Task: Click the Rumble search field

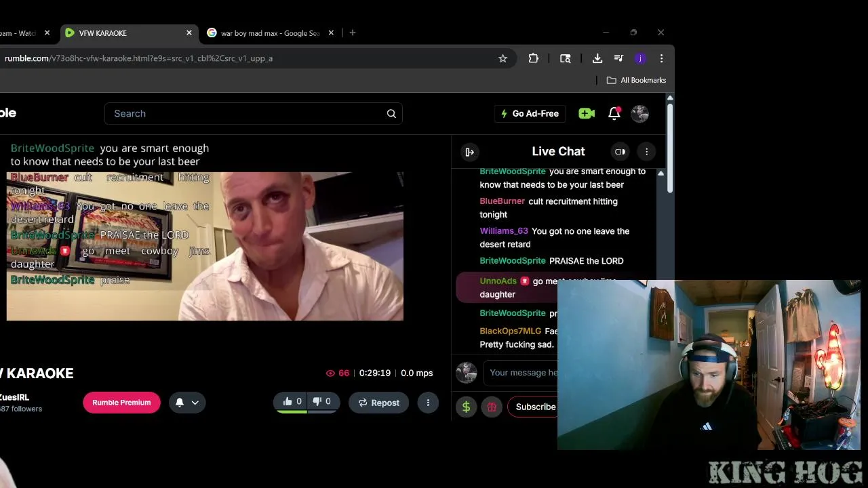Action: pyautogui.click(x=254, y=114)
